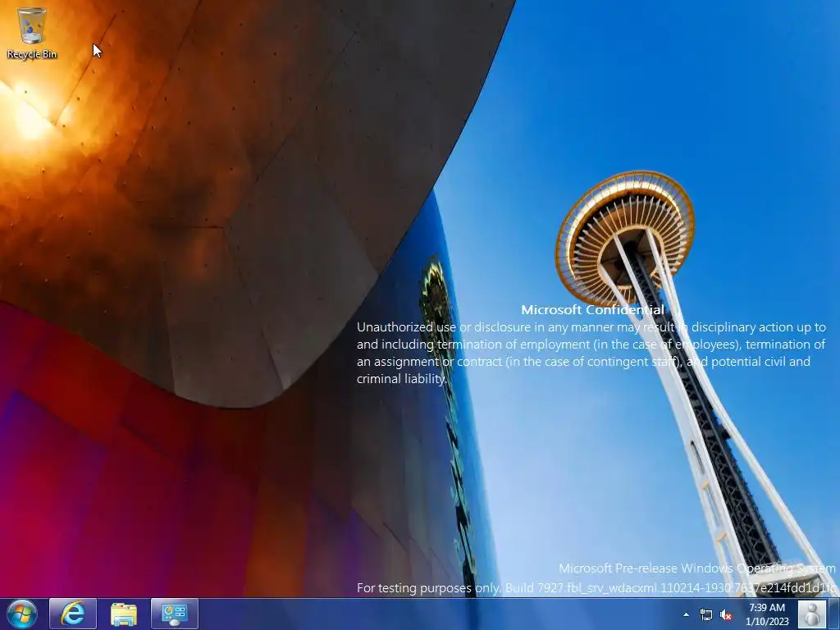Launch Internet Explorer from the taskbar
This screenshot has width=840, height=630.
73,614
